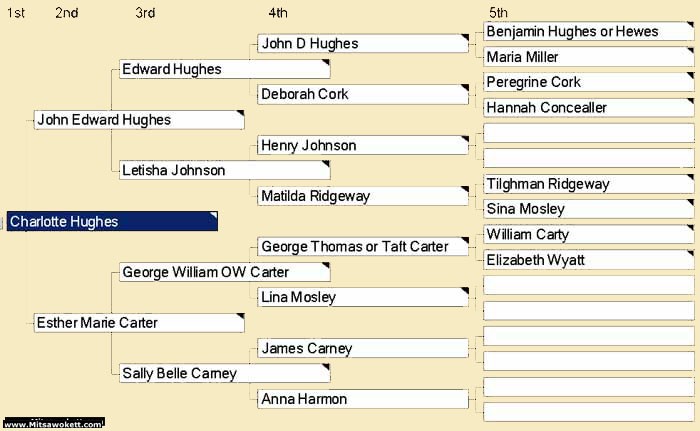
Task: Click corner triangle on Peregrine Cork box
Action: point(689,77)
